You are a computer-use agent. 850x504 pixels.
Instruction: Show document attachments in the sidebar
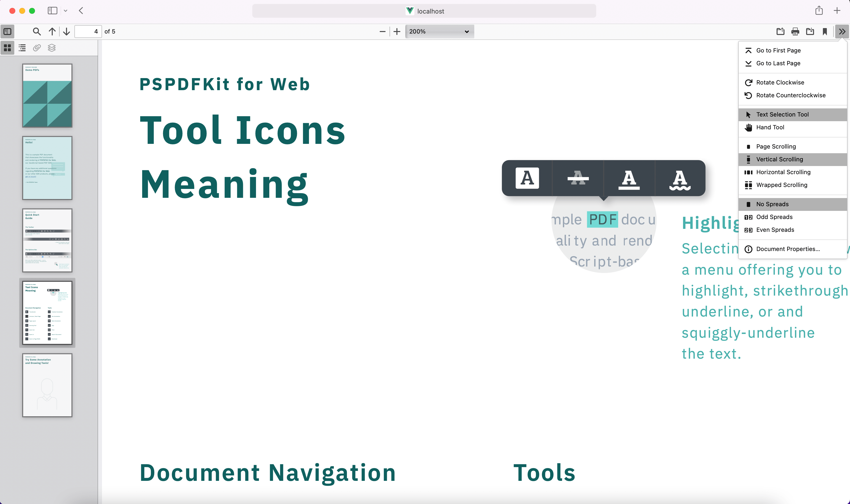pyautogui.click(x=37, y=48)
